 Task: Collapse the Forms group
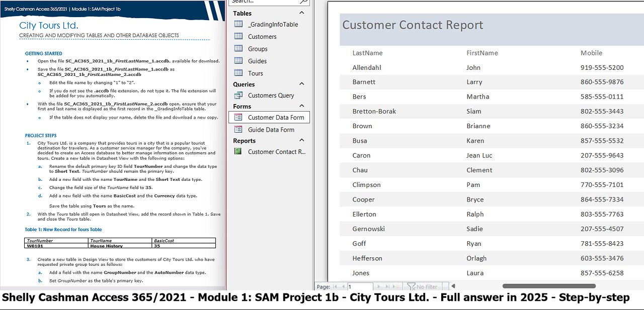(x=302, y=106)
